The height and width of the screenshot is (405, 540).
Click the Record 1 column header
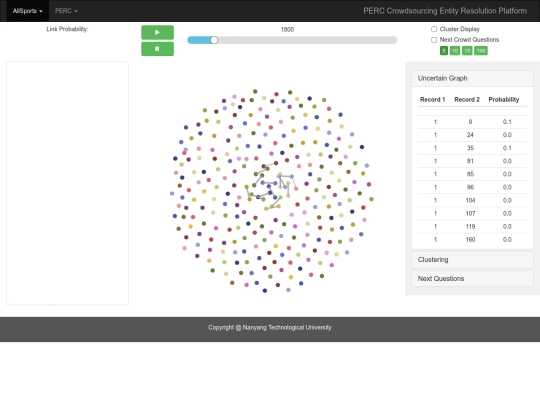(433, 100)
